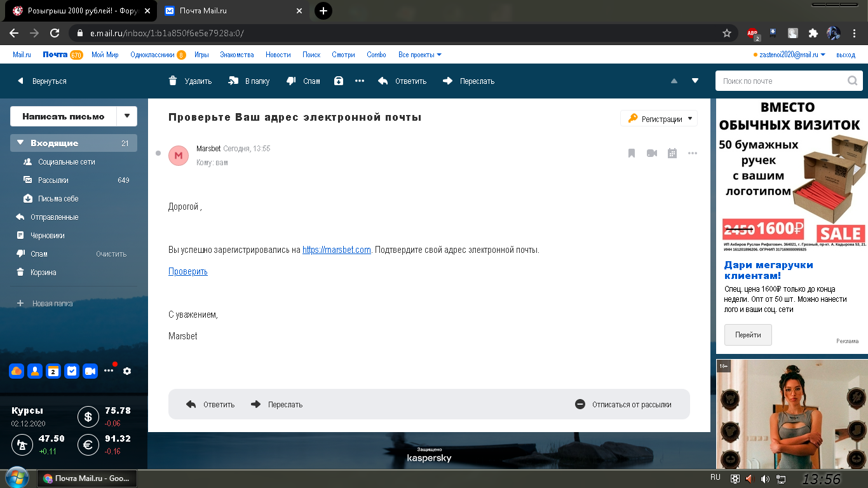Mark the email as Спам in the toolbar
The height and width of the screenshot is (488, 868).
tap(303, 81)
